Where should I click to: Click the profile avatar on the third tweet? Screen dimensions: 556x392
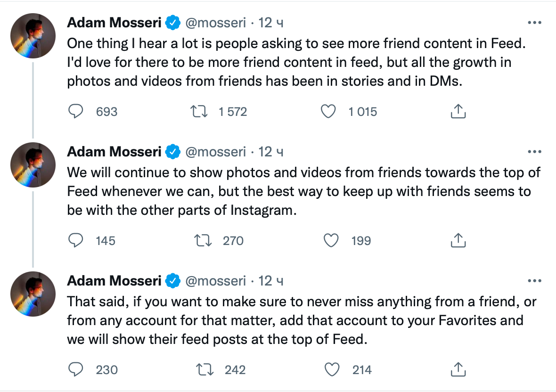click(33, 294)
